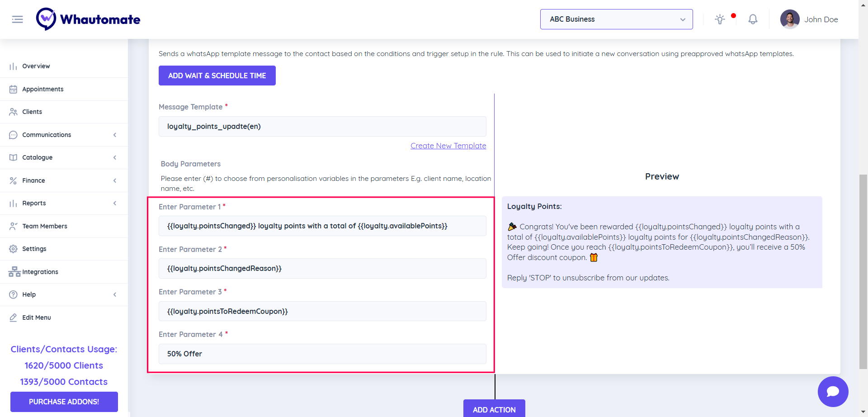Expand the Finance submenu chevron

coord(115,180)
